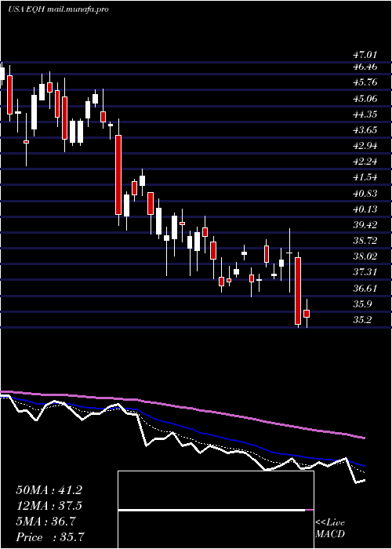
Task: Click the tall red candle dropping to 40.13
Action: pos(118,175)
